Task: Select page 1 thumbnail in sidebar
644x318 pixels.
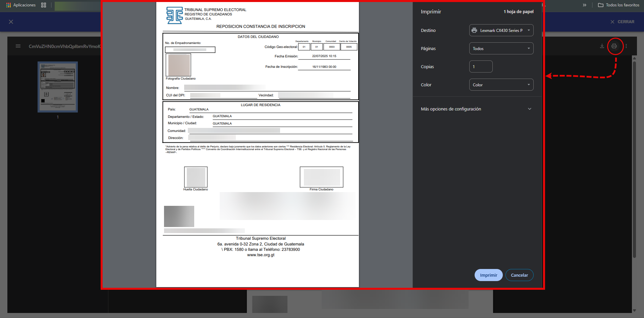Action: click(58, 87)
